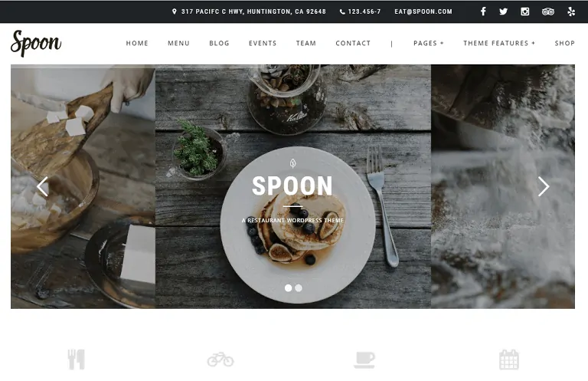Open the Twitter social icon
Screen dimensions: 588x381
(503, 11)
